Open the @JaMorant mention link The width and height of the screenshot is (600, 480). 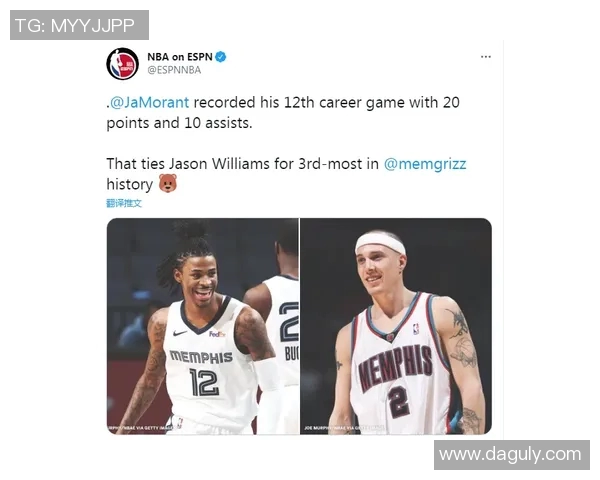(x=149, y=103)
